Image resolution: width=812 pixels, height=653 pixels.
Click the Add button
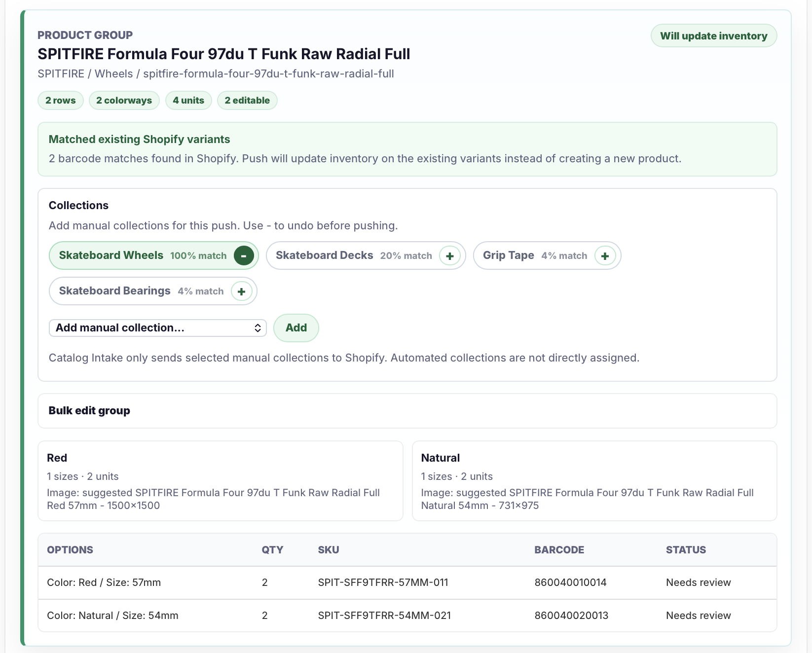(296, 328)
